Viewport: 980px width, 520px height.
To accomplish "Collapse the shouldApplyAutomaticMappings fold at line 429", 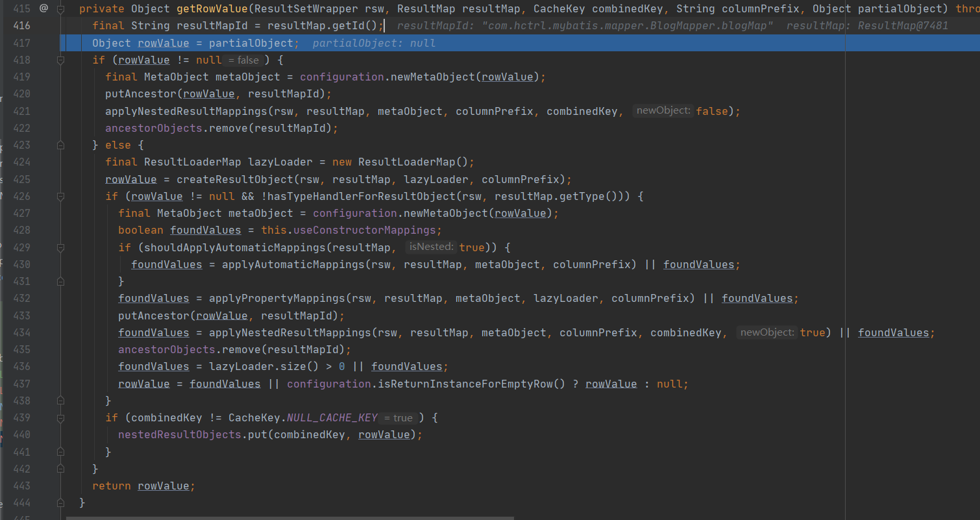I will point(60,247).
